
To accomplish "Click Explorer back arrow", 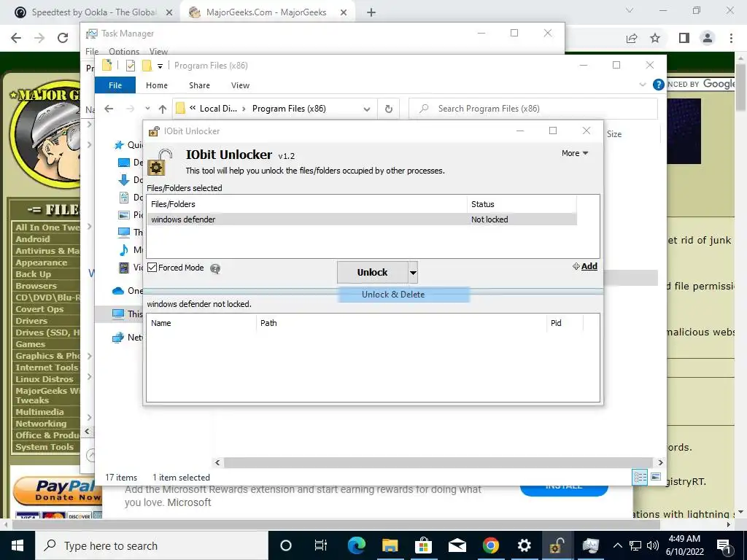I will (109, 109).
